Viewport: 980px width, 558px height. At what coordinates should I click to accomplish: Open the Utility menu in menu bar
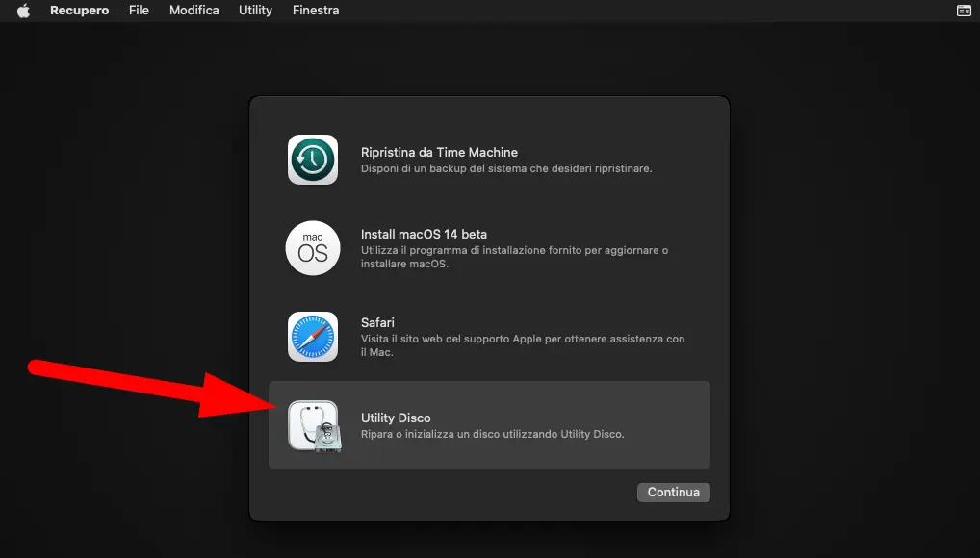click(255, 11)
